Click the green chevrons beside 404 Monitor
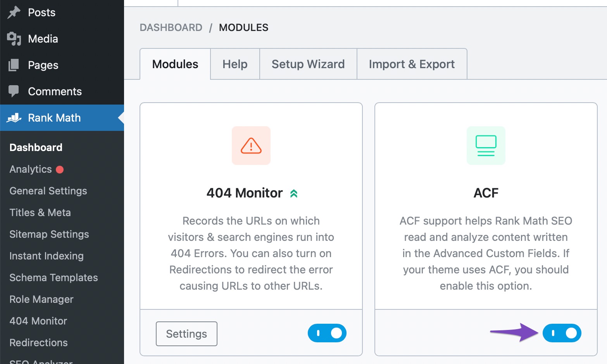607x364 pixels. point(294,193)
